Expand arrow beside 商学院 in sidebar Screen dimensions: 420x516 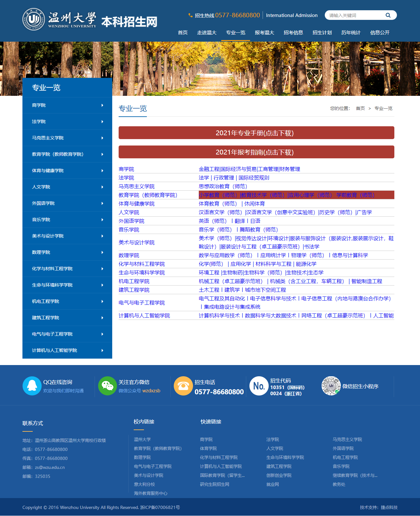(x=102, y=105)
